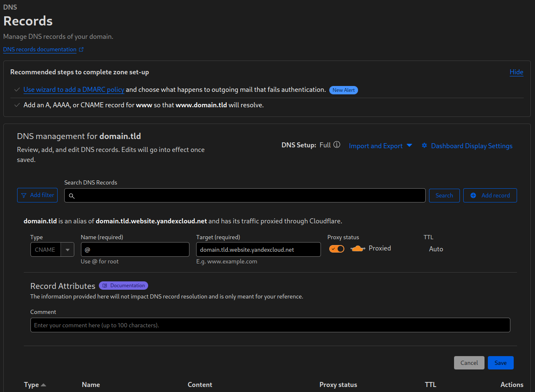The height and width of the screenshot is (392, 535).
Task: Click the checkmark icon beside the www record step
Action: [17, 105]
